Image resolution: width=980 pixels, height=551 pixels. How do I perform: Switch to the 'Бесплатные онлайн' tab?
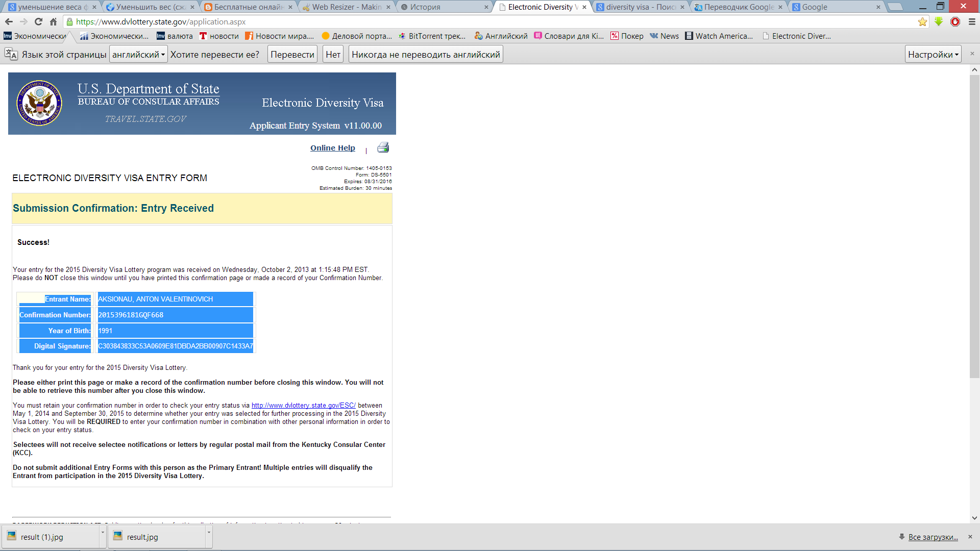249,7
